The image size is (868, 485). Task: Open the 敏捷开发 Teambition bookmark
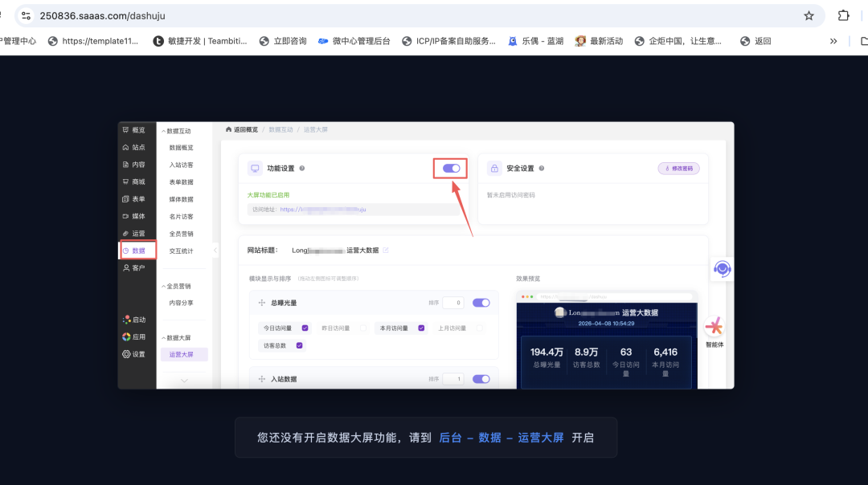pyautogui.click(x=200, y=41)
